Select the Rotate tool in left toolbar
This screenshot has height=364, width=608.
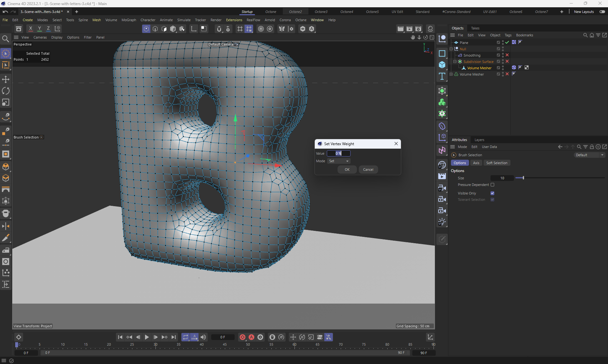[x=6, y=91]
